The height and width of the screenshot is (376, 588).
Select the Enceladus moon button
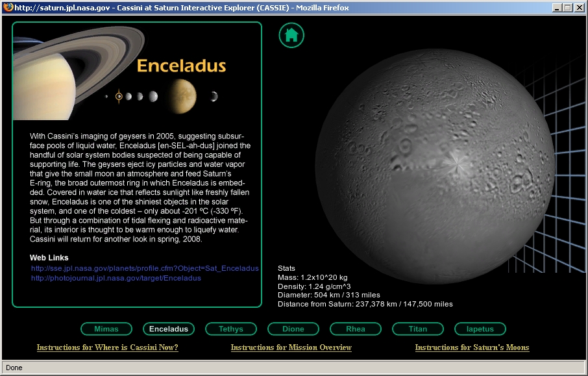[168, 329]
